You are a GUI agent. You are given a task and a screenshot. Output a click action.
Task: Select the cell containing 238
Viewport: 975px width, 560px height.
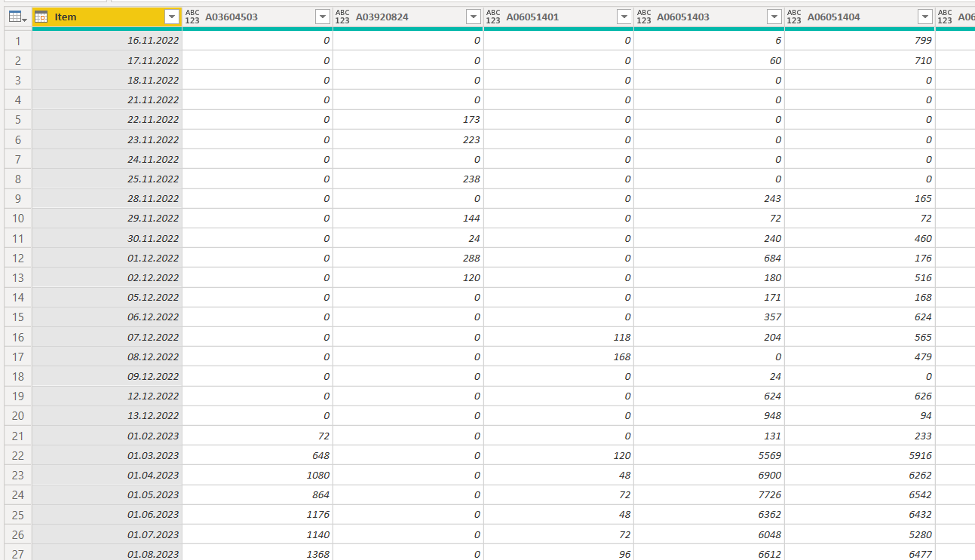coord(408,179)
